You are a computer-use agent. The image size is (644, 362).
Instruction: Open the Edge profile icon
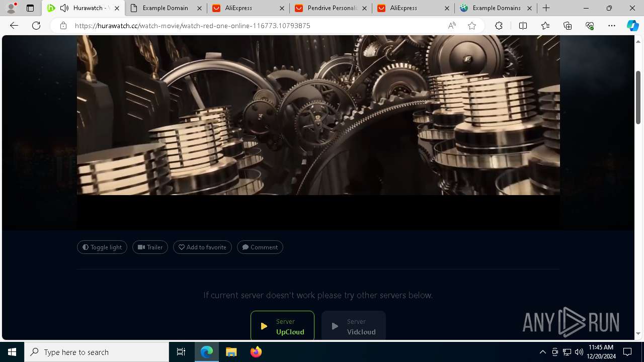11,8
